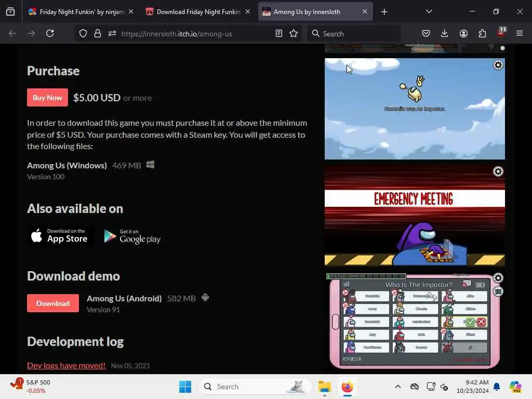The height and width of the screenshot is (399, 532).
Task: Open the Emergency Meeting screenshot
Action: click(x=415, y=215)
